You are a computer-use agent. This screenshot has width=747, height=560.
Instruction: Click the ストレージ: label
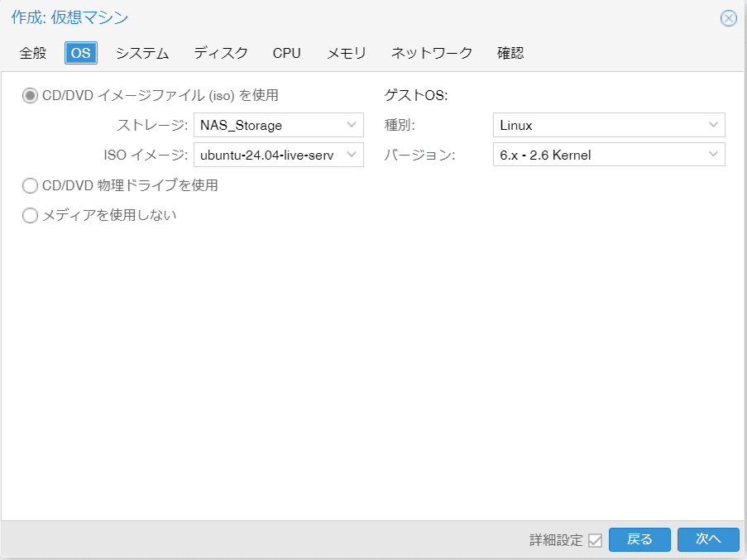pyautogui.click(x=152, y=125)
